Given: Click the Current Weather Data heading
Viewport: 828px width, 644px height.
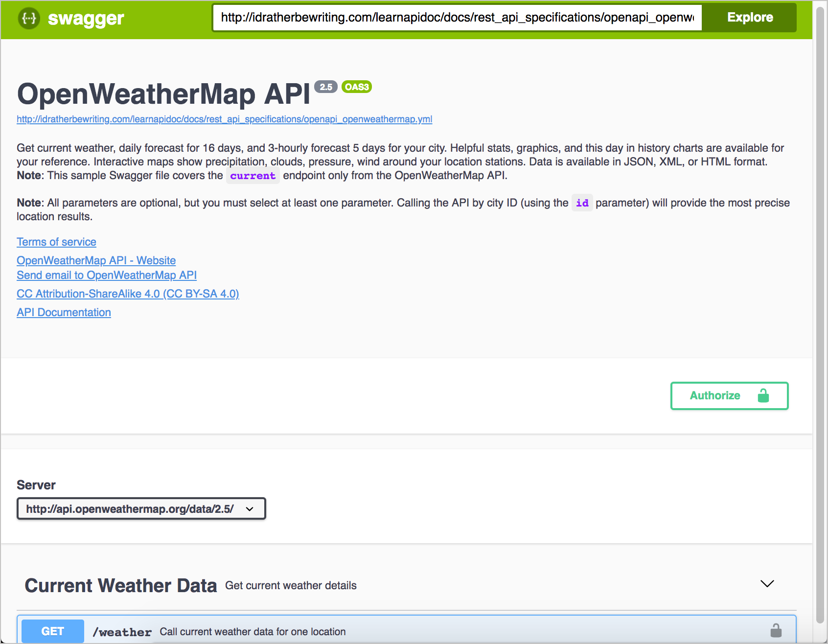Looking at the screenshot, I should (x=120, y=585).
